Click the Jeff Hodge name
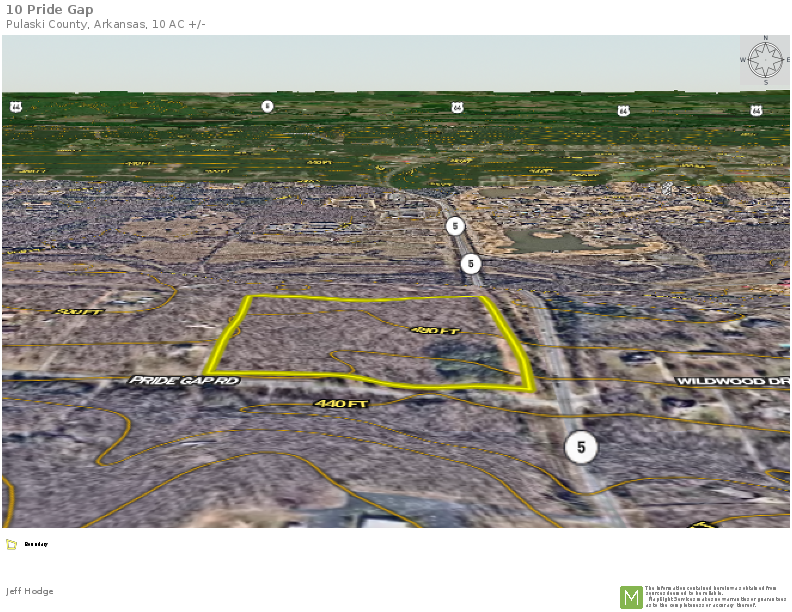This screenshot has height=612, width=792. [30, 591]
